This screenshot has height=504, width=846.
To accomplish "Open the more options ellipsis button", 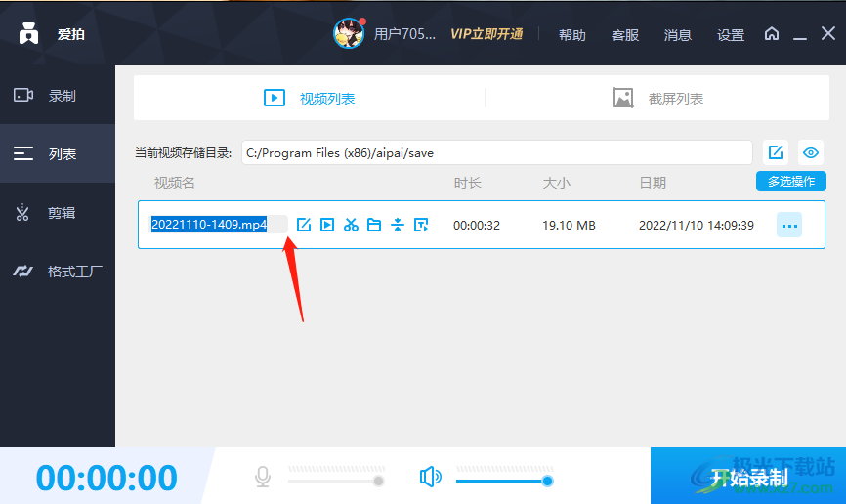I will [x=789, y=225].
